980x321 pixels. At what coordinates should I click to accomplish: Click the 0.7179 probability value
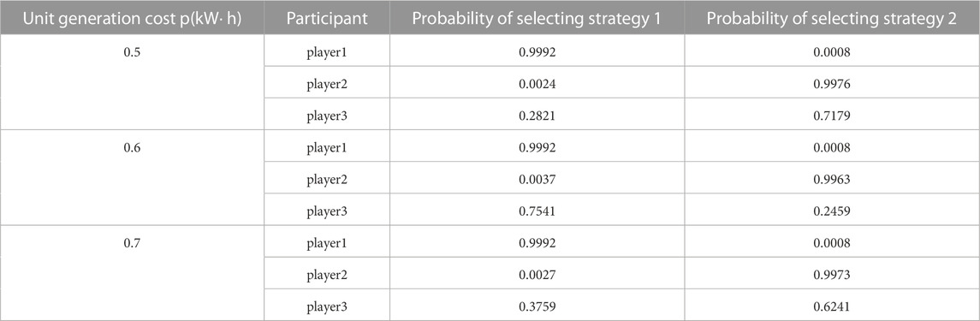(x=832, y=116)
